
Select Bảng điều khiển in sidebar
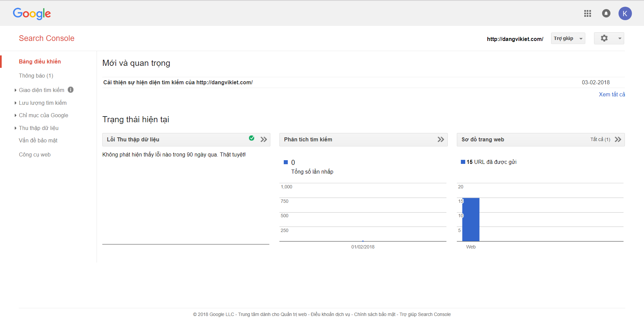click(40, 61)
